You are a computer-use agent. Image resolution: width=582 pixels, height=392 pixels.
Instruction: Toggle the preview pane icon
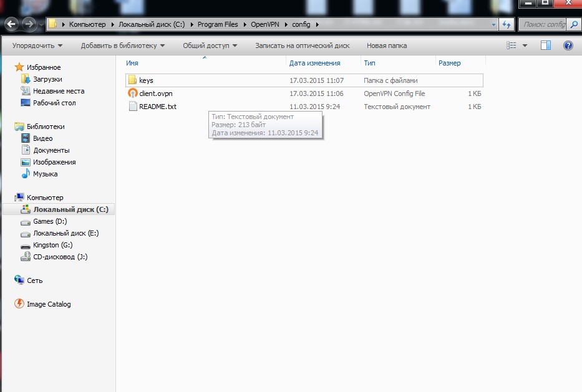(546, 45)
